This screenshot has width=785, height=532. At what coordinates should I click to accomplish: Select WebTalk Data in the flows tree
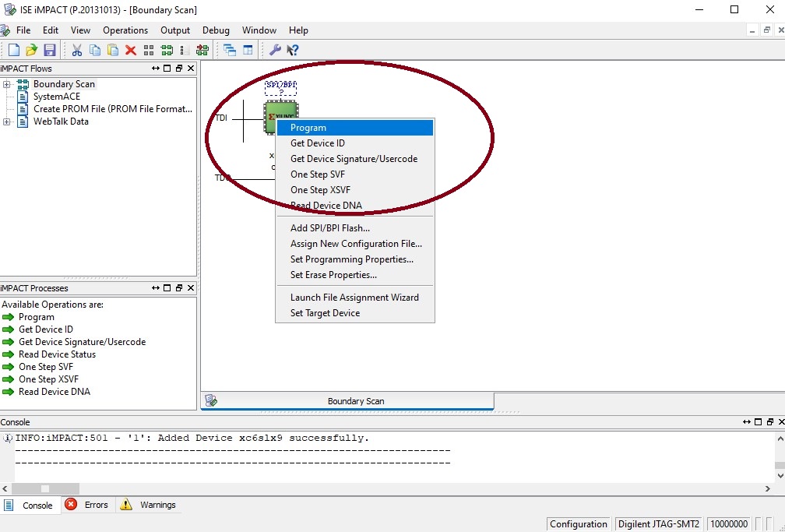[61, 122]
